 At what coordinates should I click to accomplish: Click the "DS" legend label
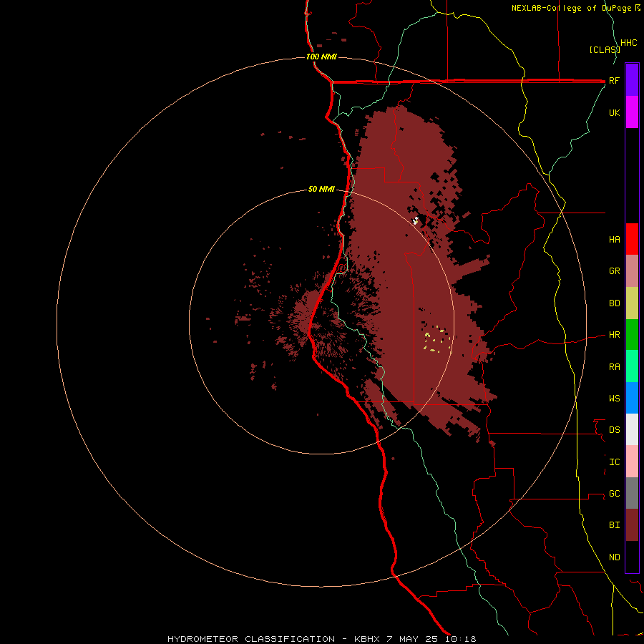(x=614, y=430)
